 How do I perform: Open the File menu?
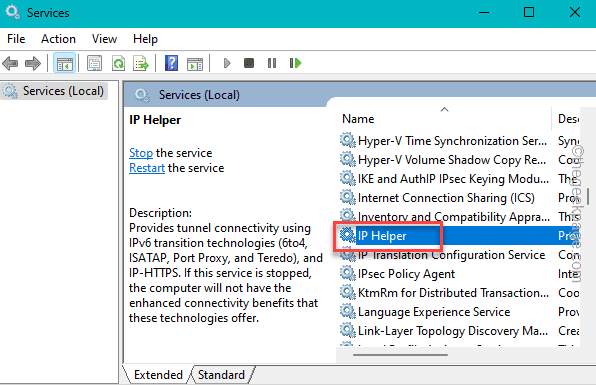point(16,39)
